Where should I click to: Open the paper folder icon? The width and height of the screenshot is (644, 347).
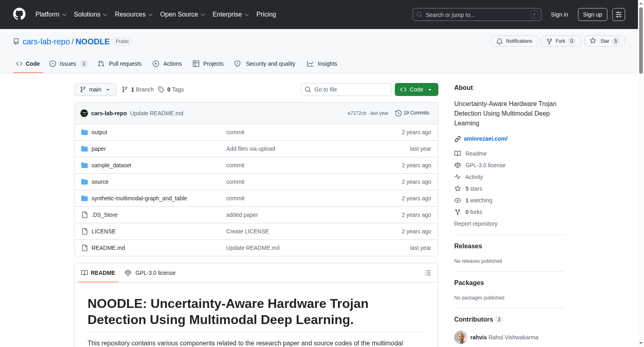coord(85,149)
